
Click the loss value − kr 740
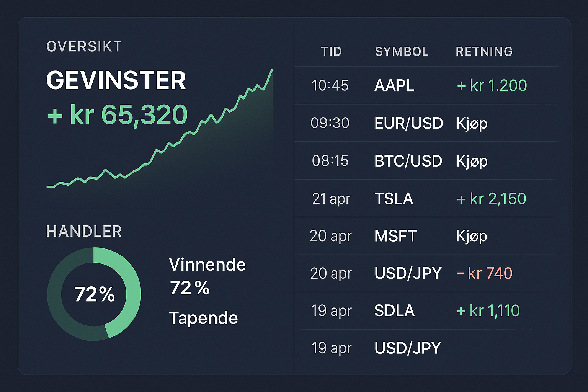tap(484, 273)
